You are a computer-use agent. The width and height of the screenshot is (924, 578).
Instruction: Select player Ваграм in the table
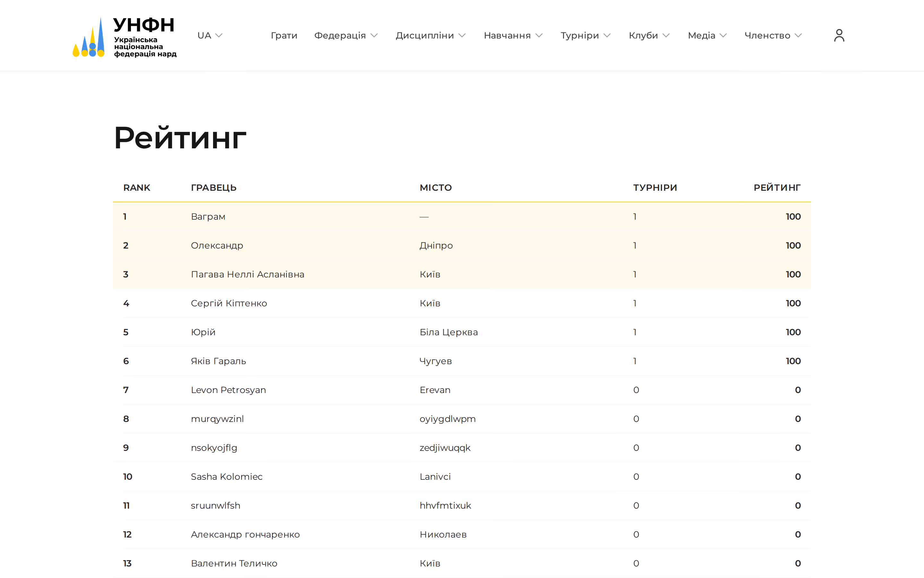click(x=208, y=217)
